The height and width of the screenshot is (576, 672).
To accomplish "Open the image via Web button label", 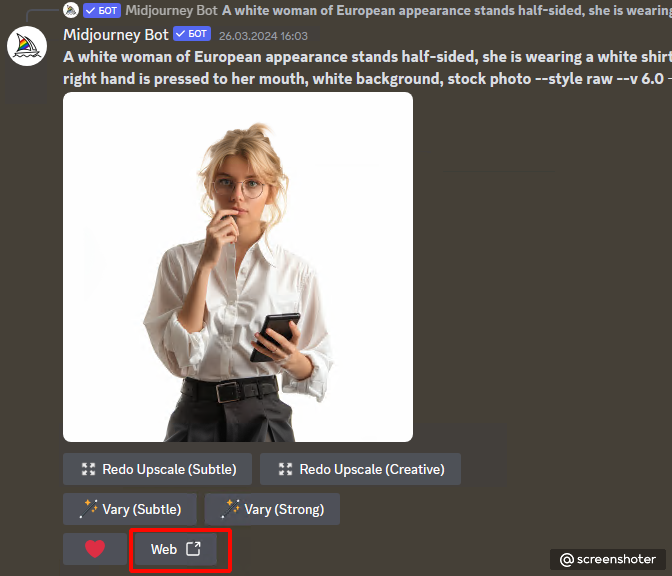I will 164,549.
